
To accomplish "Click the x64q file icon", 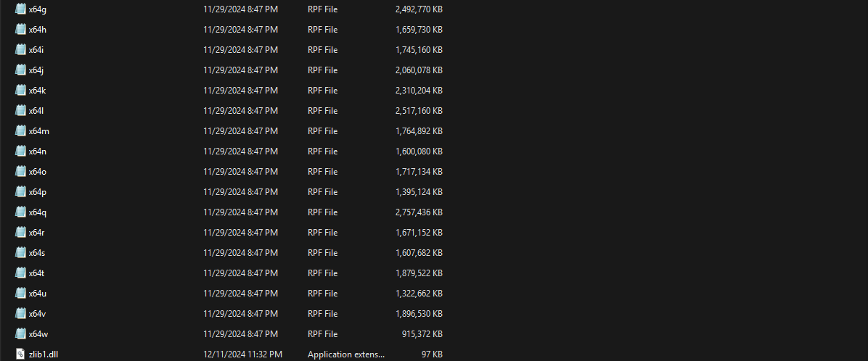I will click(x=20, y=212).
